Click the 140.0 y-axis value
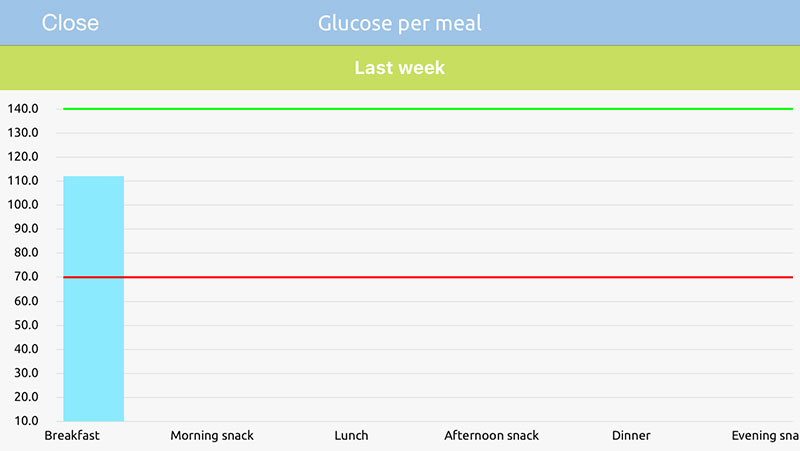 click(22, 109)
